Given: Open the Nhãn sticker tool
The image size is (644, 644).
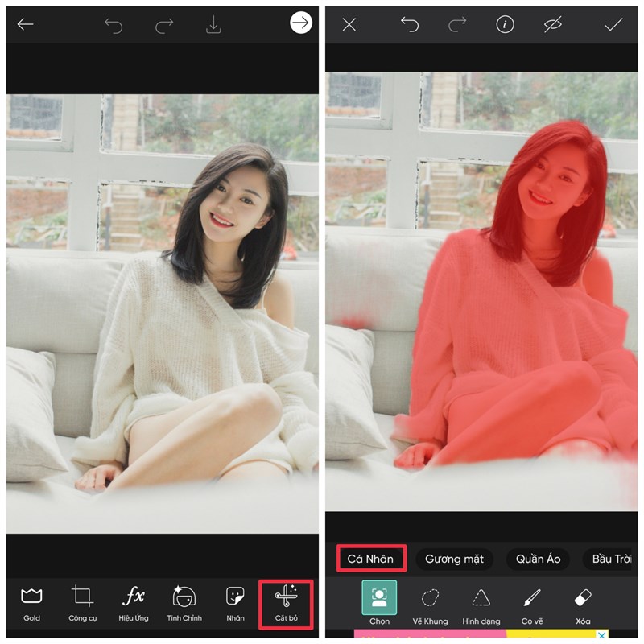Looking at the screenshot, I should [x=235, y=605].
